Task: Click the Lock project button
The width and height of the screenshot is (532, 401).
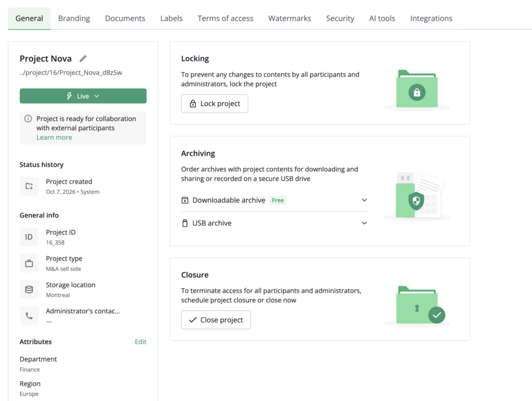Action: [215, 103]
